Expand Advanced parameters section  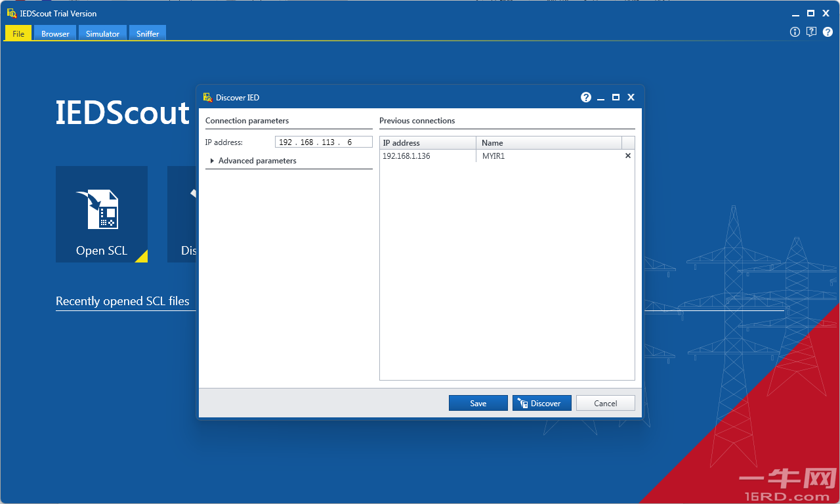tap(253, 161)
